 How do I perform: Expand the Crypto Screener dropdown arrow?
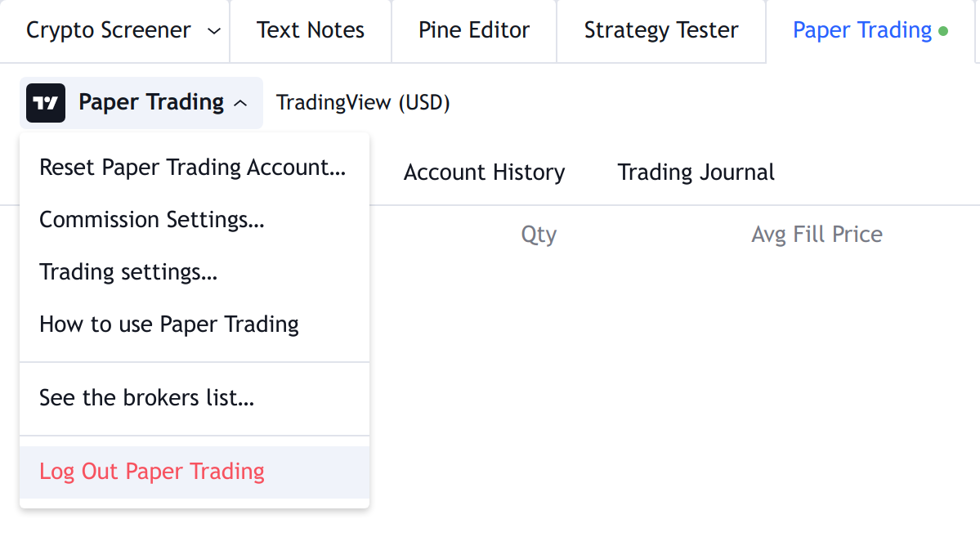pyautogui.click(x=214, y=30)
